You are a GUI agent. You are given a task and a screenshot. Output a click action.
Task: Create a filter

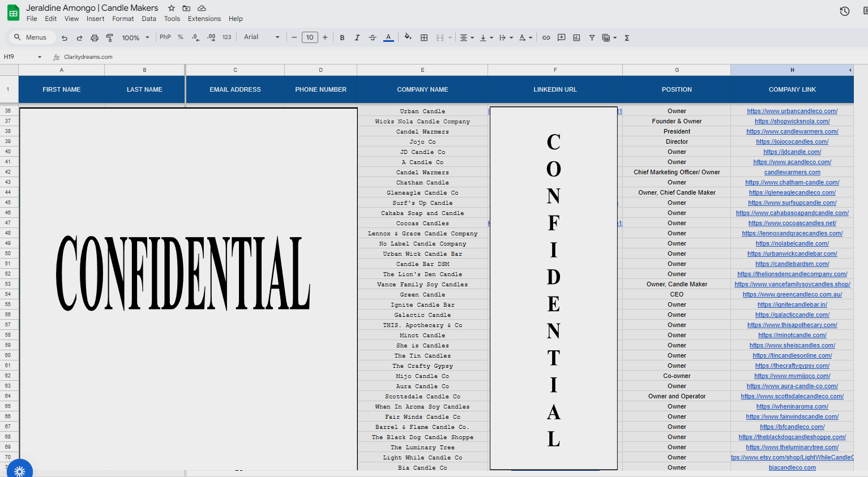[592, 38]
